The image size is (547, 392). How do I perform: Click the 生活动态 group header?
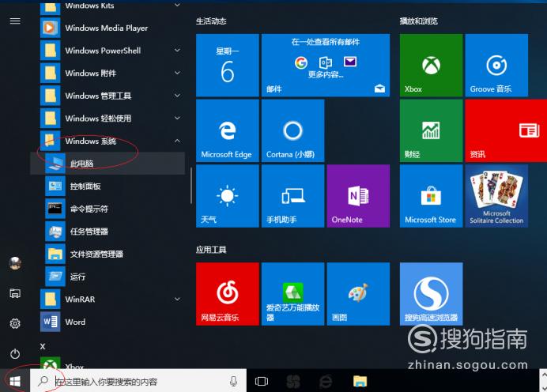(x=211, y=21)
